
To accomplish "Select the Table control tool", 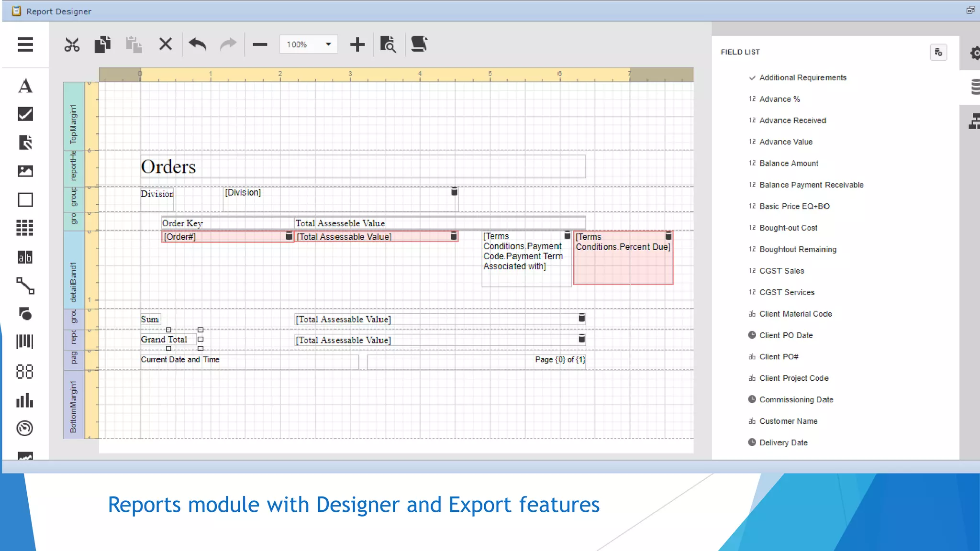I will point(25,228).
